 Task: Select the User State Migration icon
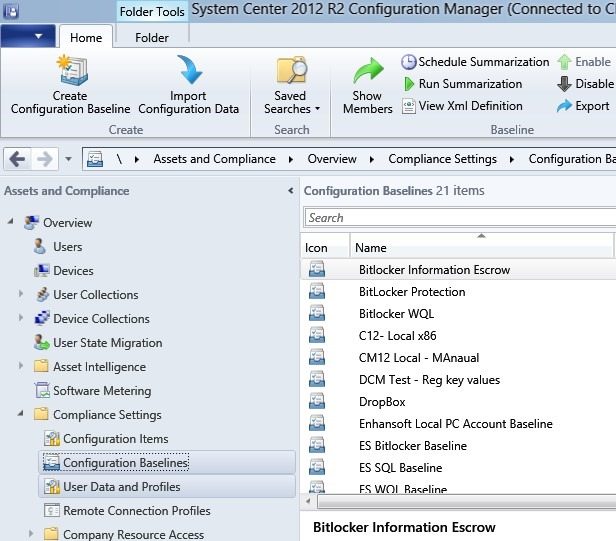(x=42, y=342)
